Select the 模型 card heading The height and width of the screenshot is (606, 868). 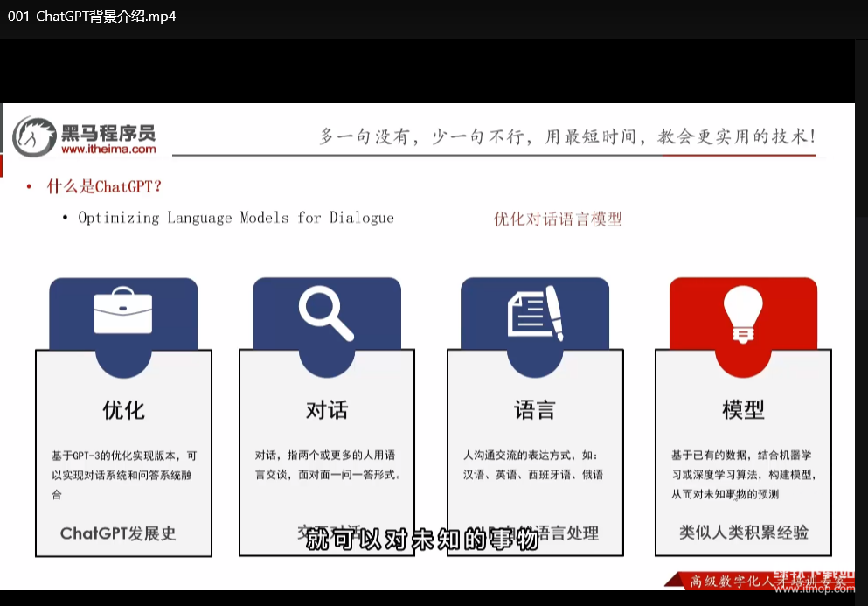pyautogui.click(x=743, y=410)
